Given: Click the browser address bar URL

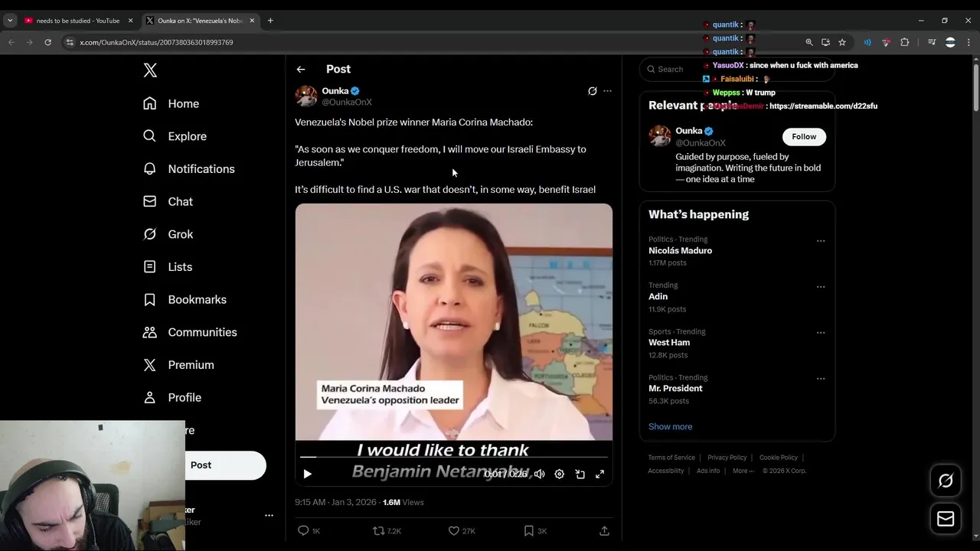Looking at the screenshot, I should [x=156, y=43].
